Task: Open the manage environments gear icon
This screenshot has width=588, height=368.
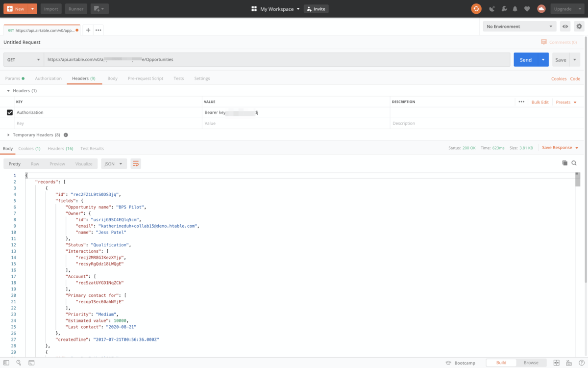Action: click(579, 26)
